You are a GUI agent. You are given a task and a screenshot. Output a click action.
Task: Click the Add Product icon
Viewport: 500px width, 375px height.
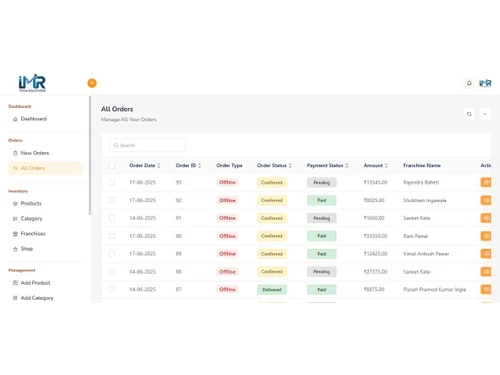click(x=15, y=283)
